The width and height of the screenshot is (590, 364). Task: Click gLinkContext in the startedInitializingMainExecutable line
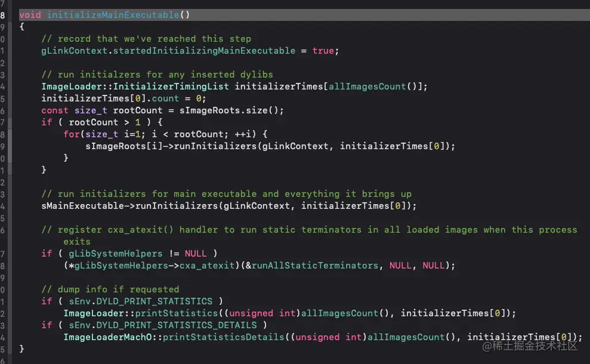tap(74, 51)
